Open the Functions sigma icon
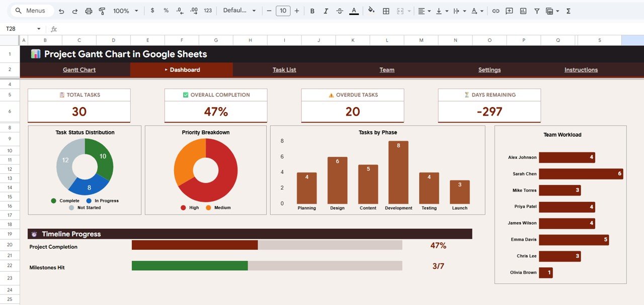The image size is (644, 305). (x=568, y=10)
